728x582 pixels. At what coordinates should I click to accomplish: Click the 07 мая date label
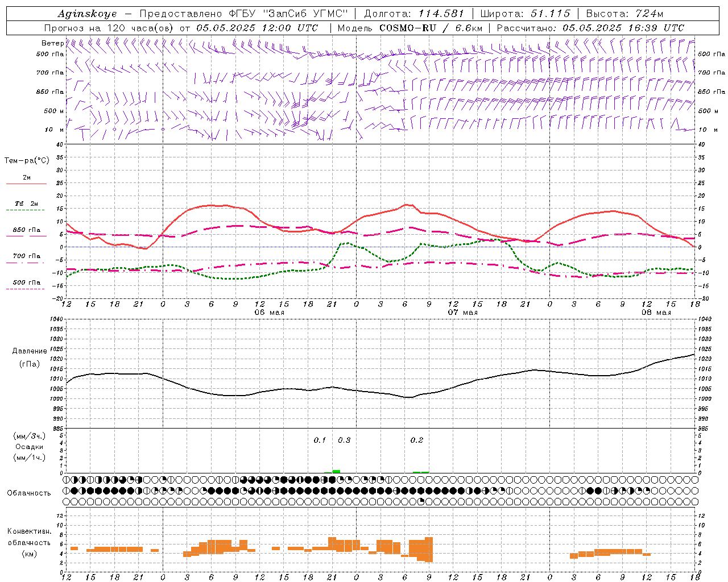tap(463, 313)
